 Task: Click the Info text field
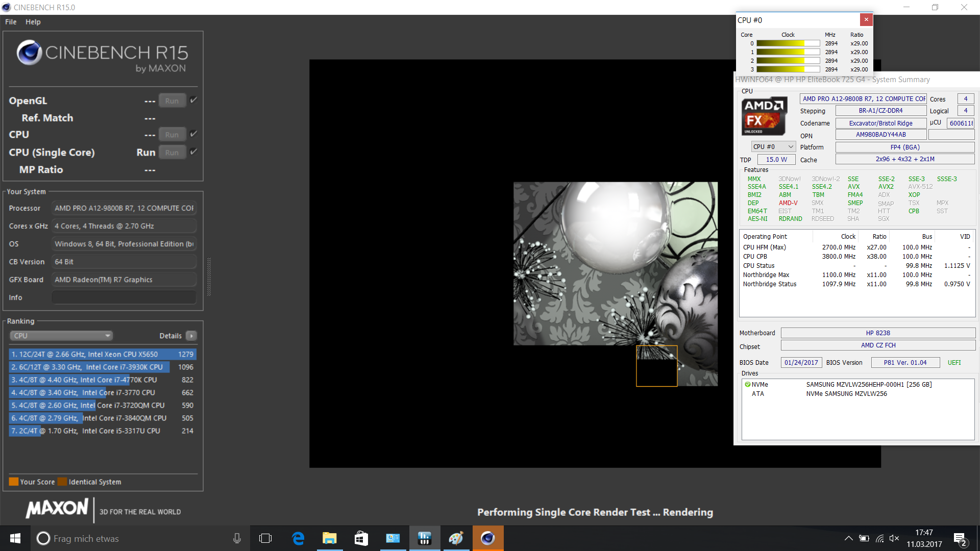pos(124,297)
